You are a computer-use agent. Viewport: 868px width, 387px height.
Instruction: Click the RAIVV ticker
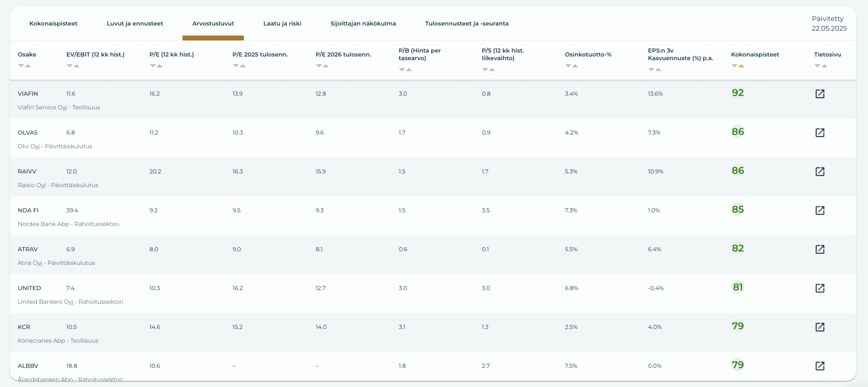click(27, 171)
